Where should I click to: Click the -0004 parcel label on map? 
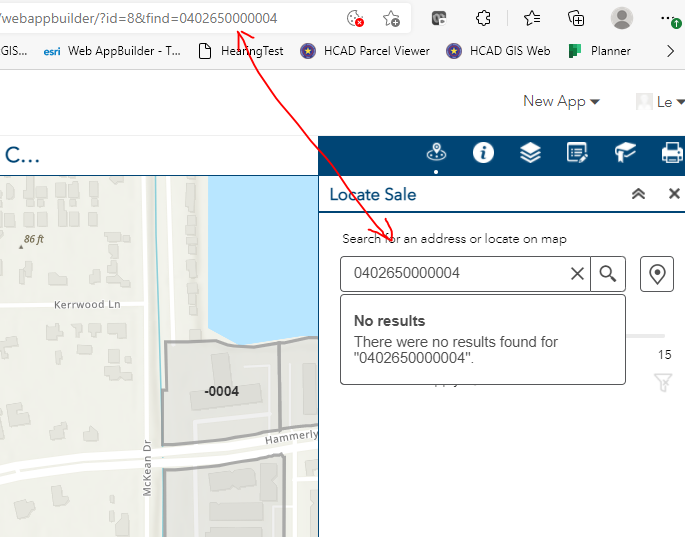[x=221, y=391]
